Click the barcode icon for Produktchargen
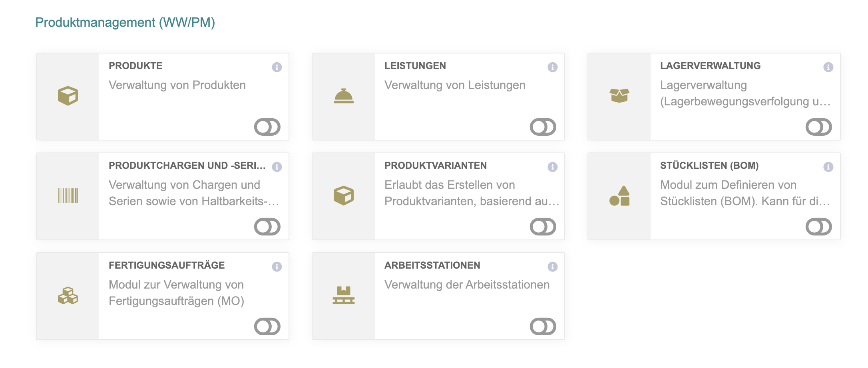 coord(68,196)
